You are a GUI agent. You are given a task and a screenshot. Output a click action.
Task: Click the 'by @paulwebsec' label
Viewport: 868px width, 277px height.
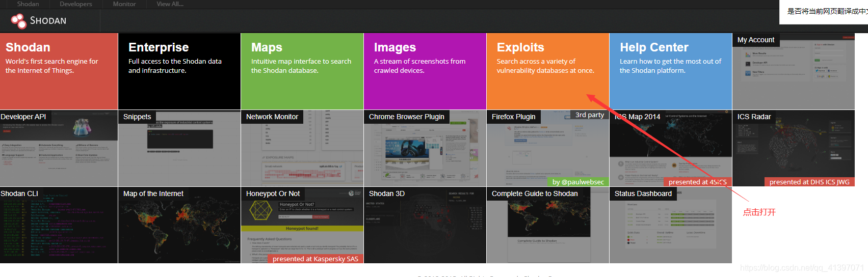tap(578, 182)
